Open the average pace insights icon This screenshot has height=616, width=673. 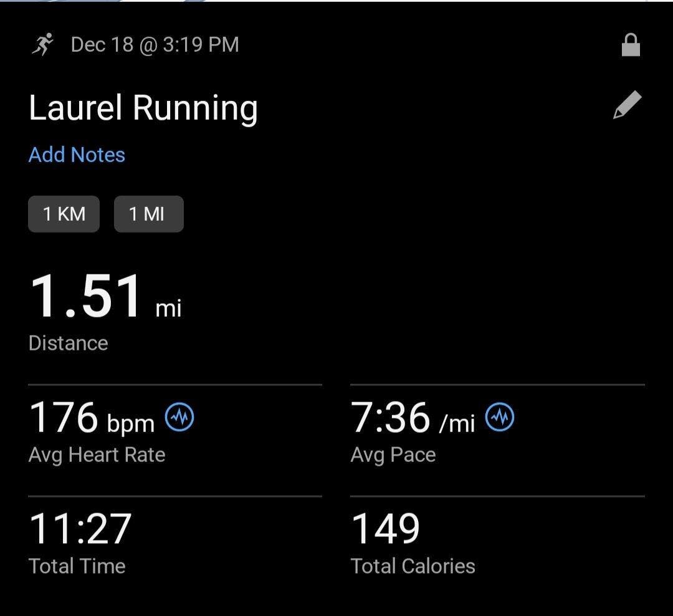tap(500, 417)
